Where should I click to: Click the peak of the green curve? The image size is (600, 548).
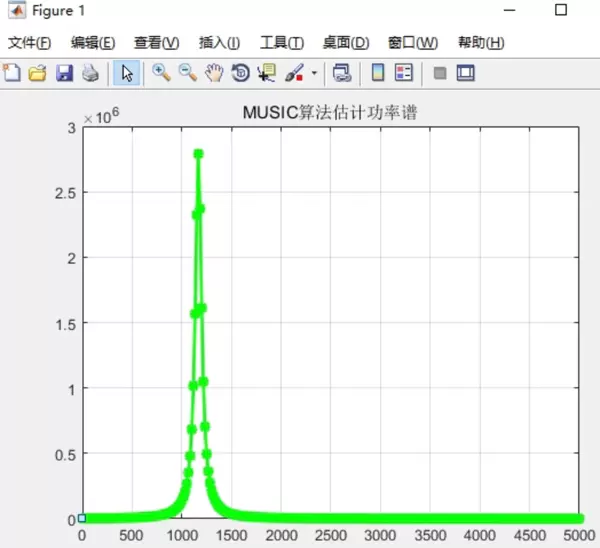198,153
